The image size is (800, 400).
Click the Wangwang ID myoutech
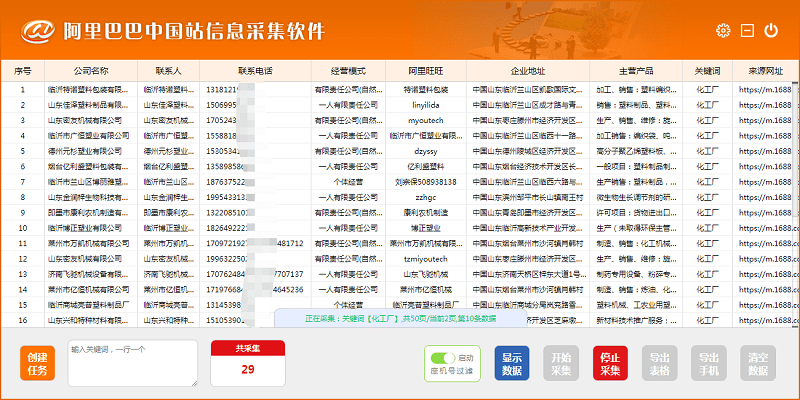[x=426, y=120]
